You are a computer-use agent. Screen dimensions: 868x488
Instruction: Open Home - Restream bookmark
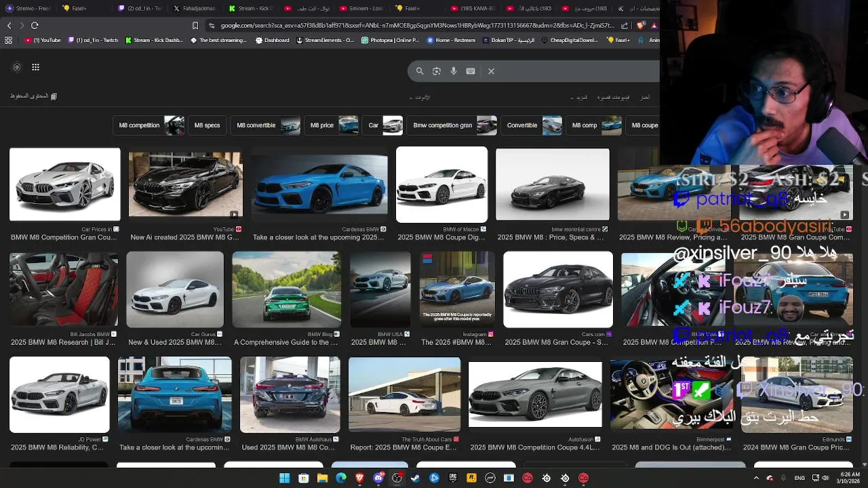[x=451, y=40]
